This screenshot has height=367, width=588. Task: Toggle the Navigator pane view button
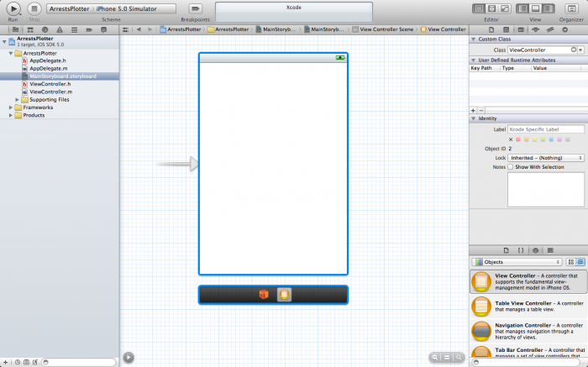tap(522, 8)
